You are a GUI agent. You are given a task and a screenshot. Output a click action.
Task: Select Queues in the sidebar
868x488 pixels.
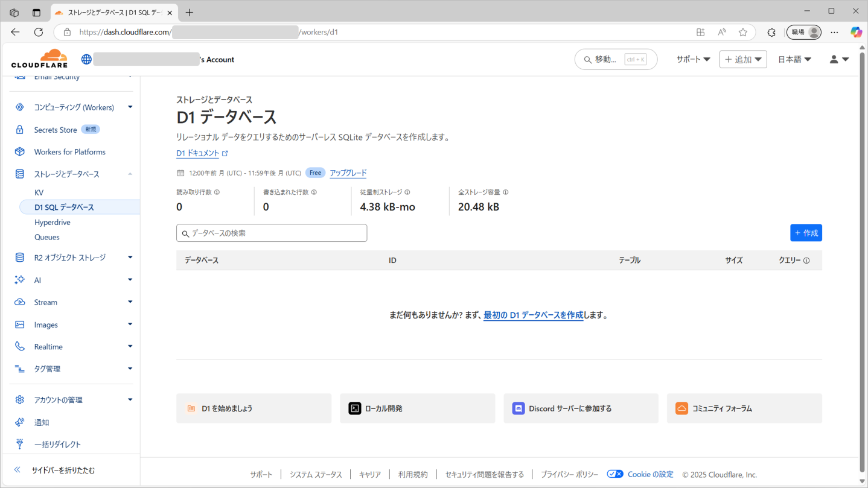(x=47, y=237)
